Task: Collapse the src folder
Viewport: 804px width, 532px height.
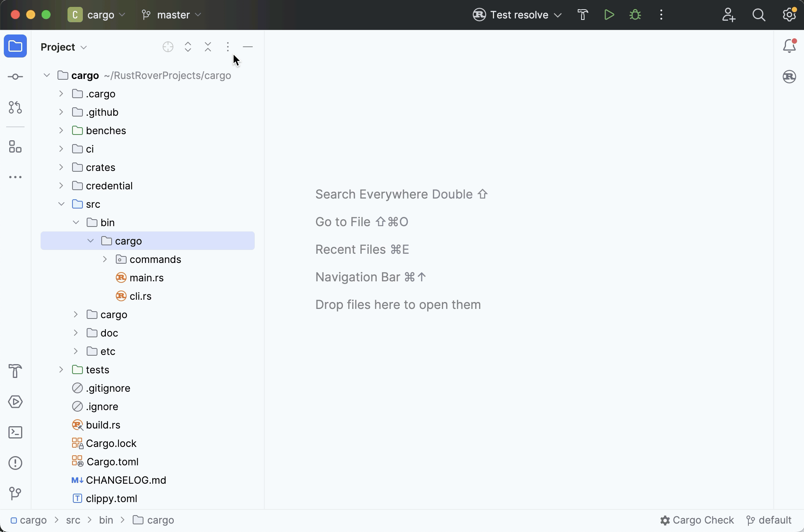Action: 61,204
